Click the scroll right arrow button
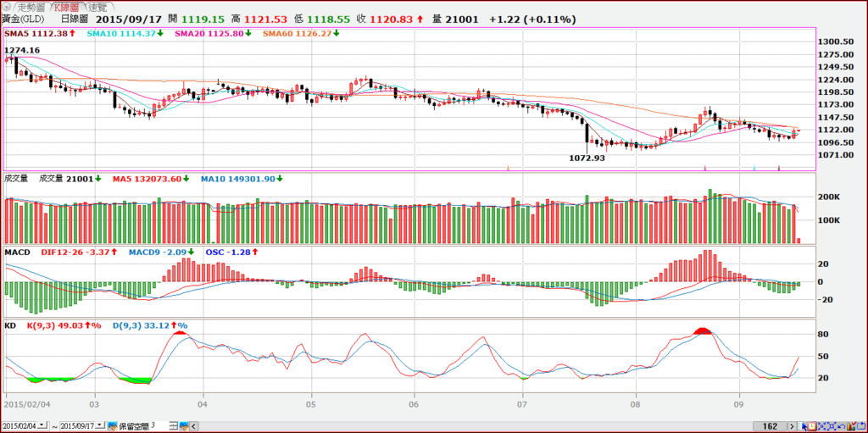868x433 pixels. click(793, 426)
